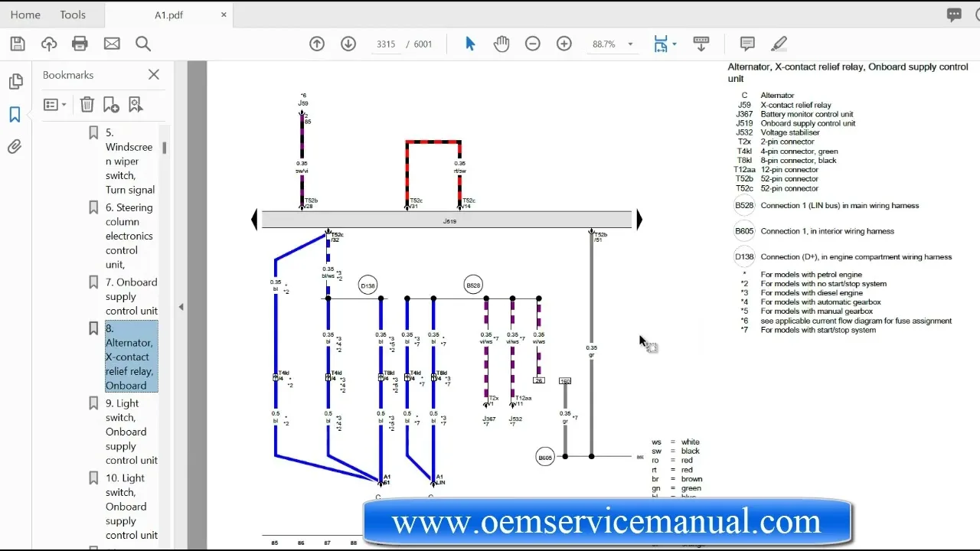This screenshot has width=980, height=551.
Task: Collapse navigation pane with left arrow
Action: [181, 307]
